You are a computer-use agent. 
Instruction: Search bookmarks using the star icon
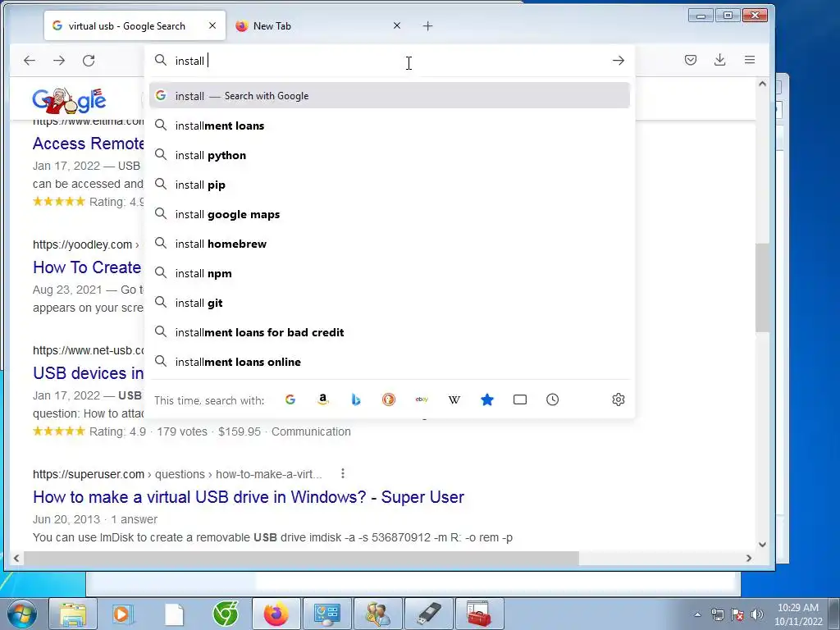[487, 399]
